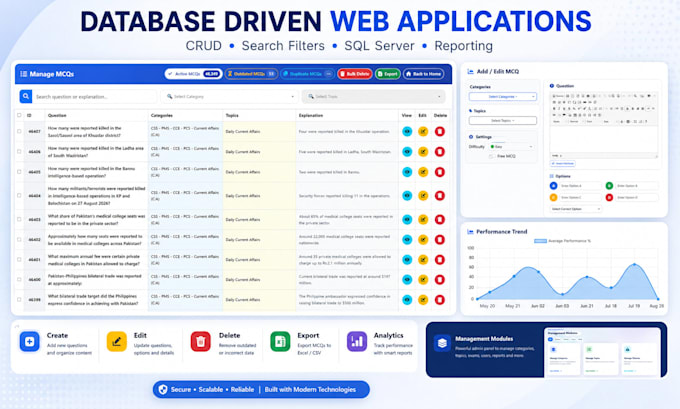Click the Question column header
The width and height of the screenshot is (680, 409).
pos(57,115)
